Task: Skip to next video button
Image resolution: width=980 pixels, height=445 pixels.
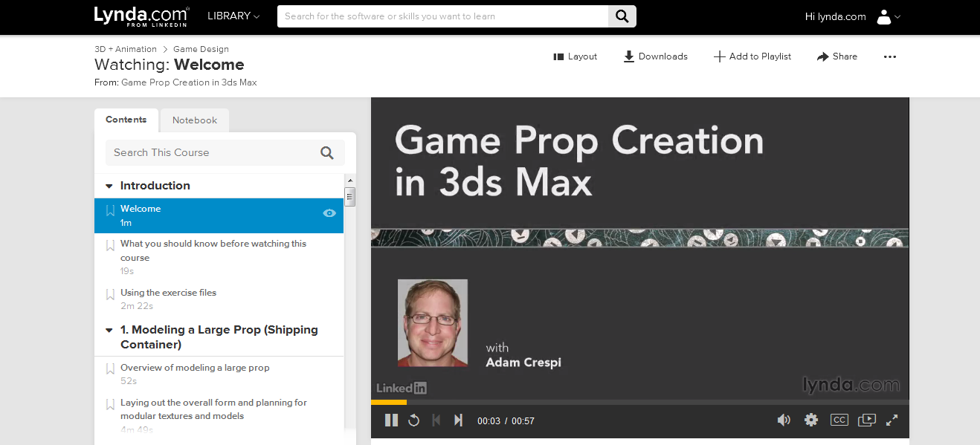Action: click(459, 420)
